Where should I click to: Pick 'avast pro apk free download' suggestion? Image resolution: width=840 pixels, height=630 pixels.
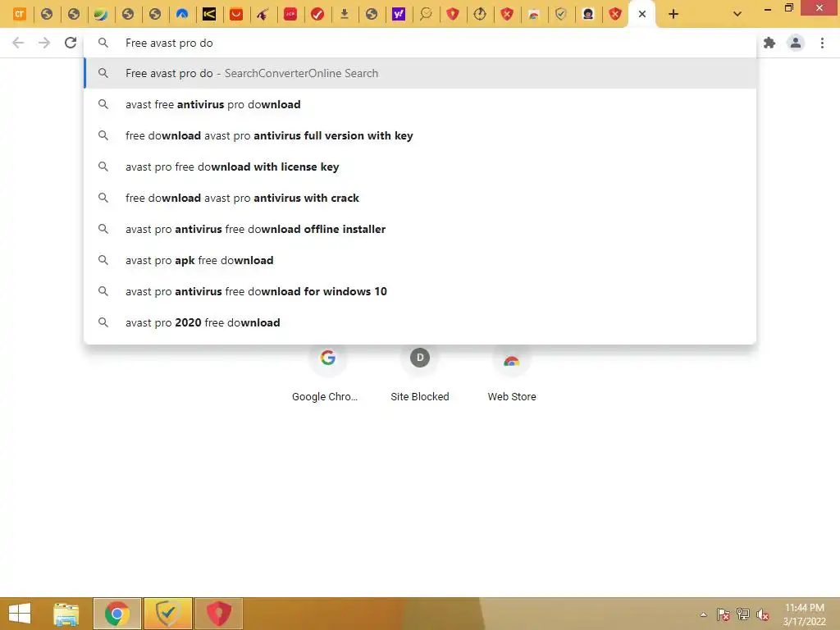click(x=420, y=260)
